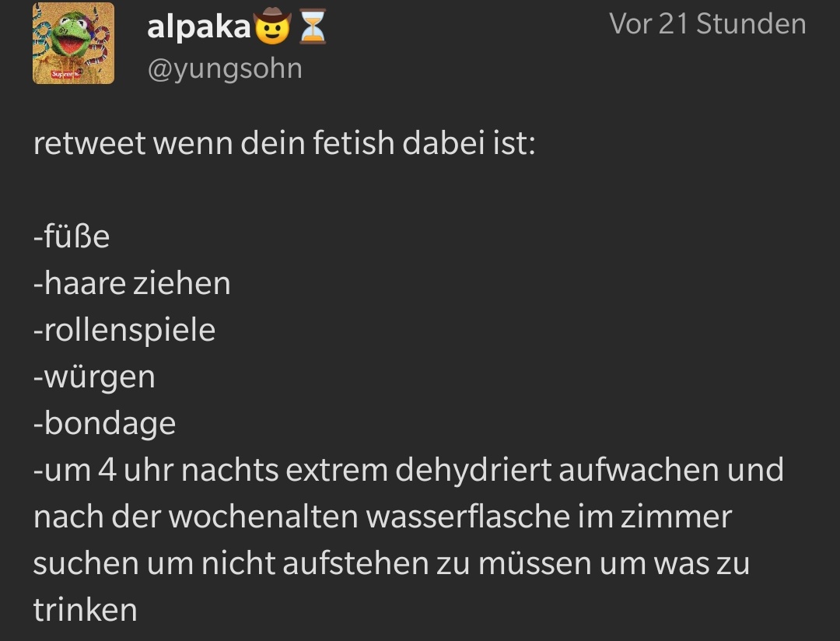Open the @yungsohn handle link
The width and height of the screenshot is (840, 641).
pyautogui.click(x=224, y=68)
